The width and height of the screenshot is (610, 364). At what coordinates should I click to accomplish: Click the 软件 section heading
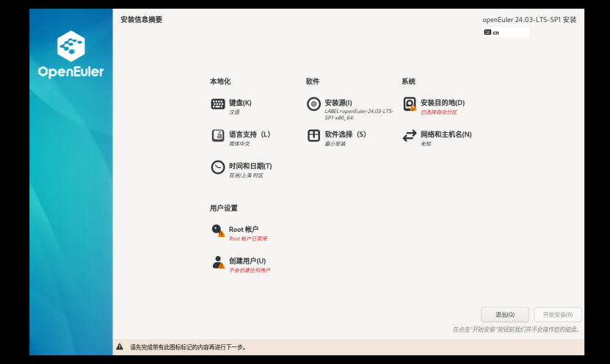point(313,81)
